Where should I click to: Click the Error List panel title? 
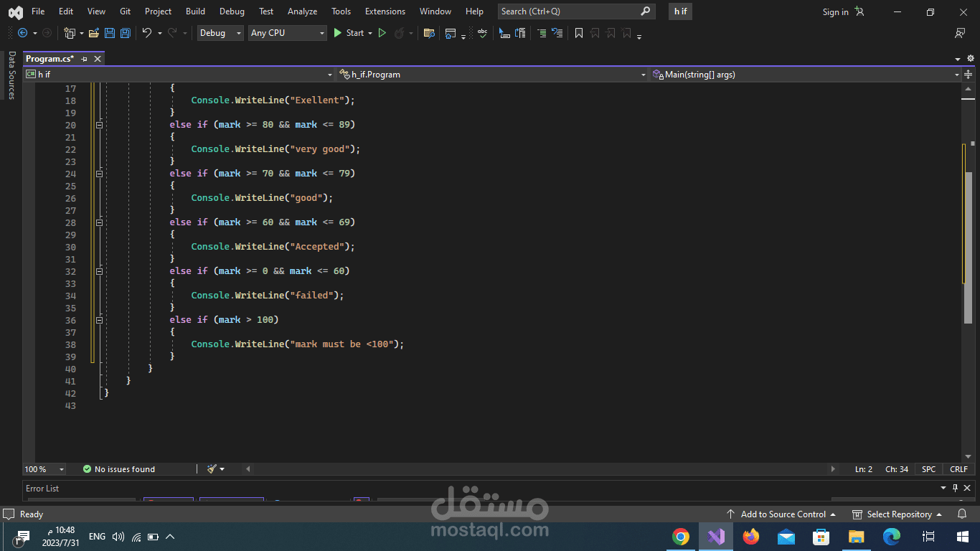pos(42,489)
